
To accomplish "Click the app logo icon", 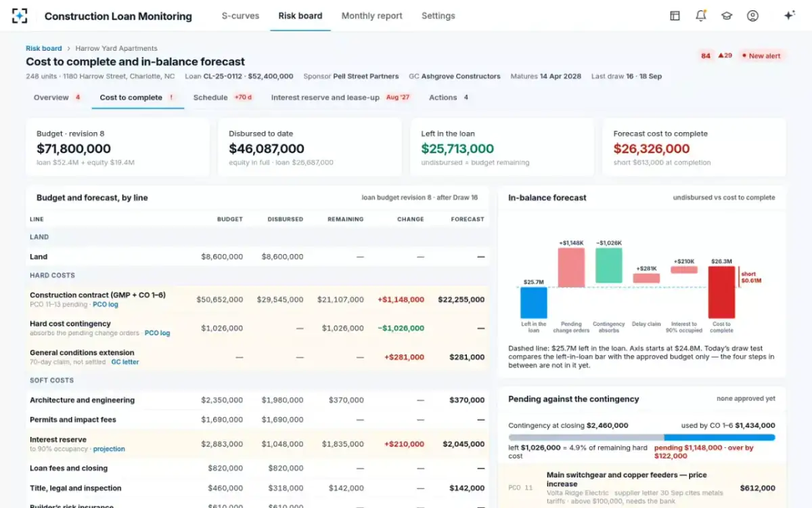I will click(20, 16).
